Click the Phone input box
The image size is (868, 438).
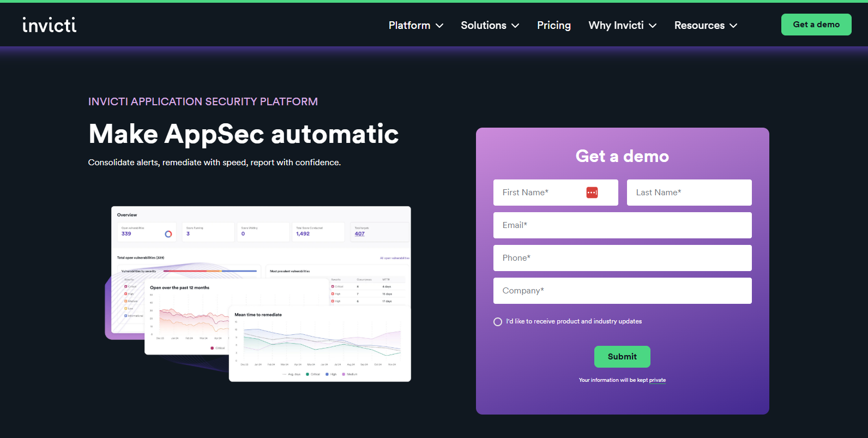click(x=622, y=258)
